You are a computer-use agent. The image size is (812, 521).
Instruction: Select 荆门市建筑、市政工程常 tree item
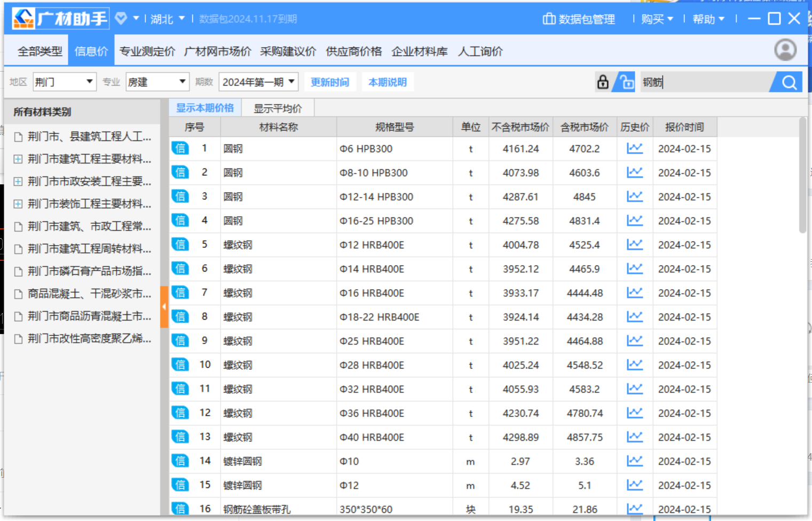point(83,227)
